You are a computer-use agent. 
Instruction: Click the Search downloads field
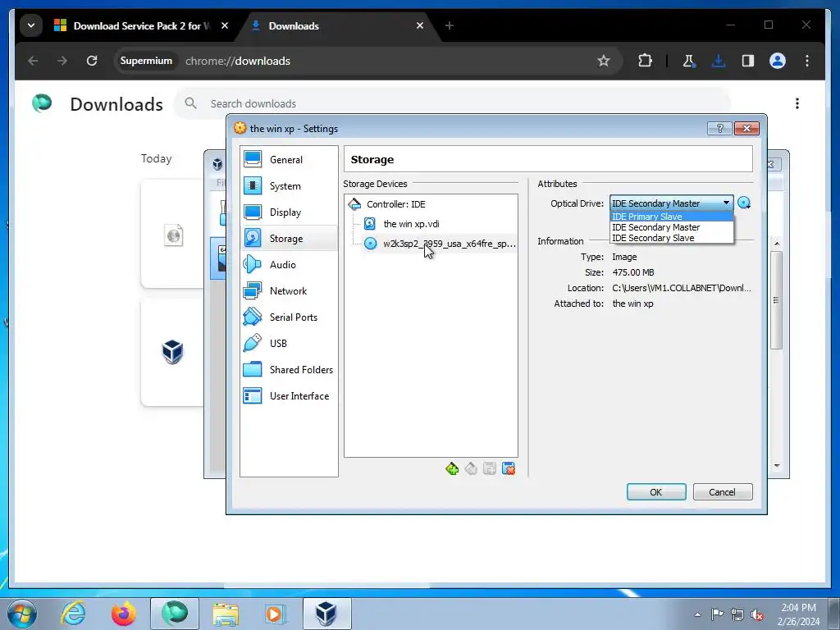[x=453, y=103]
